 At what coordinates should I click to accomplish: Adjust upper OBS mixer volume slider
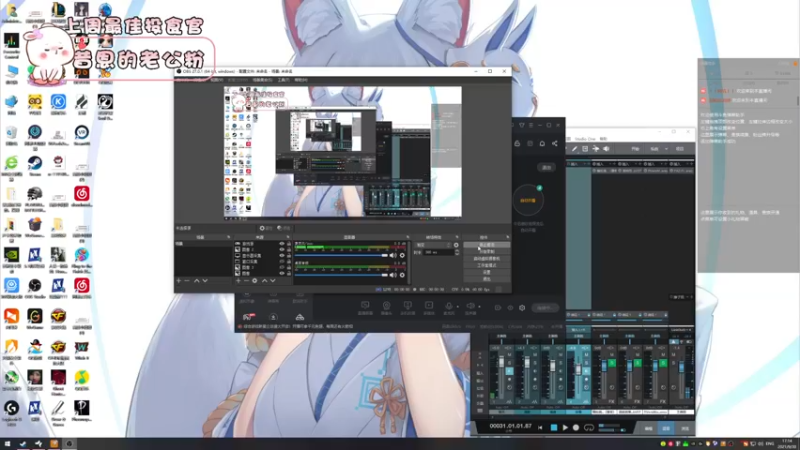click(x=341, y=255)
